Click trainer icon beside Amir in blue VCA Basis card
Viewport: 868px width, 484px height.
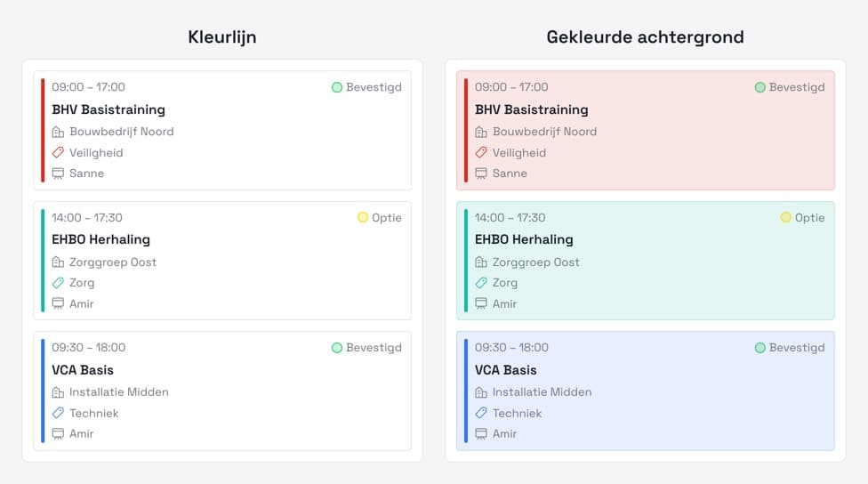[481, 433]
